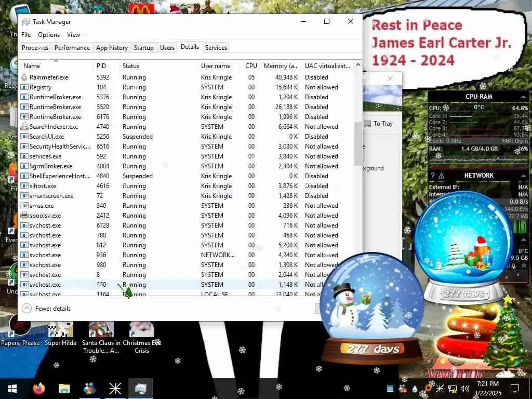Click the Task Manager title bar icon
The height and width of the screenshot is (399, 532).
[26, 22]
